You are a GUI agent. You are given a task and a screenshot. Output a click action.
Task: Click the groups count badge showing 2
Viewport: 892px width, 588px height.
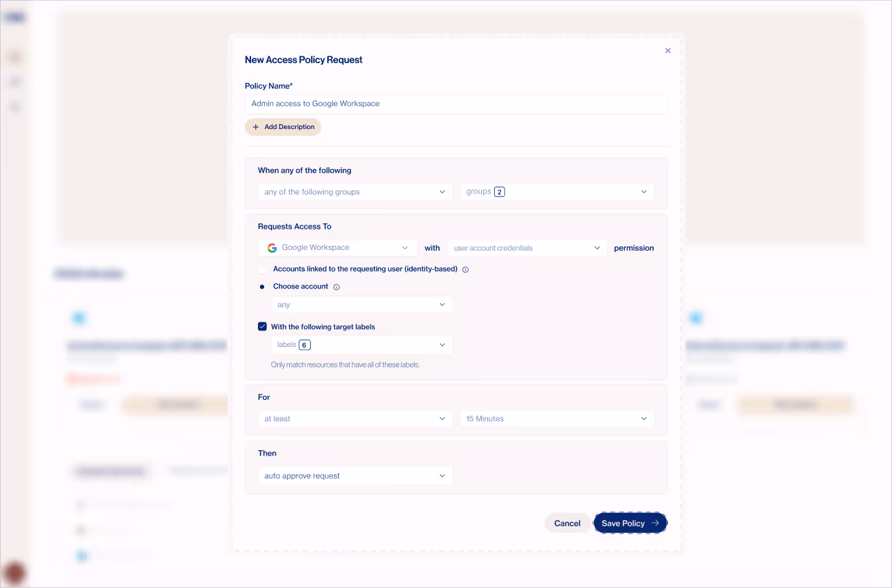[500, 192]
